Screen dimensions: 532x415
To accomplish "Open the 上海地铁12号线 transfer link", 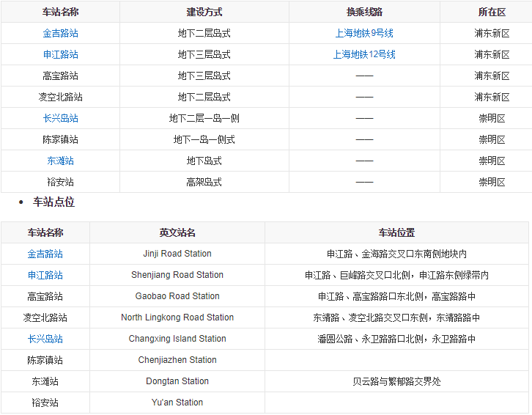I will tap(364, 54).
